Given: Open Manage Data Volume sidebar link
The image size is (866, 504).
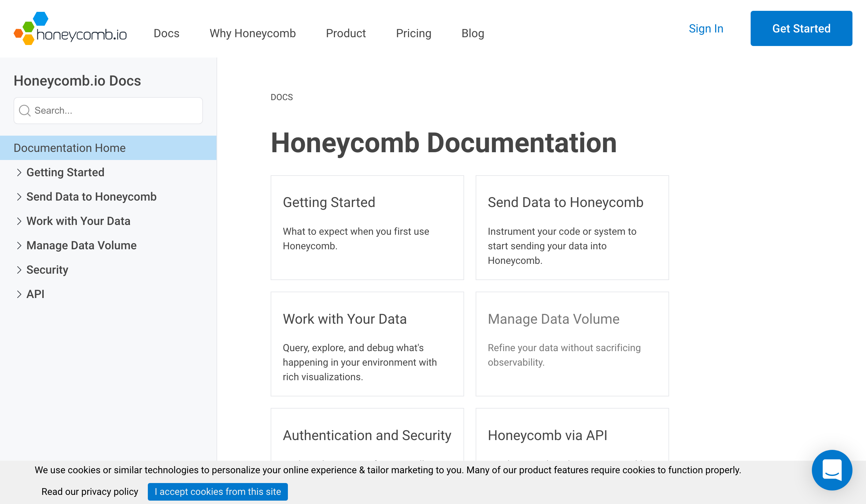Looking at the screenshot, I should [82, 246].
